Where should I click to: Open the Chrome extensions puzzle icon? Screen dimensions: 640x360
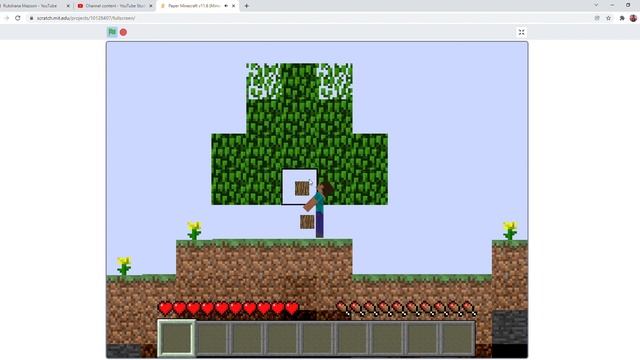click(622, 18)
